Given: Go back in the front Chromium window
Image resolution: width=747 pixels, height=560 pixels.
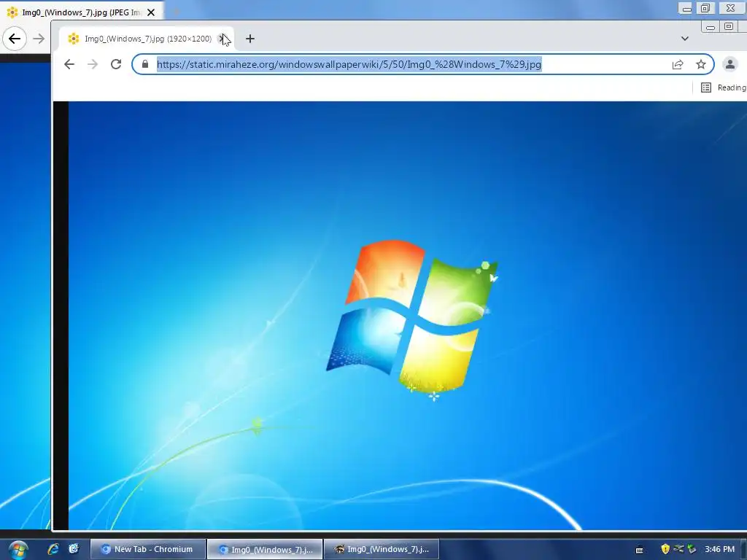Looking at the screenshot, I should click(69, 64).
